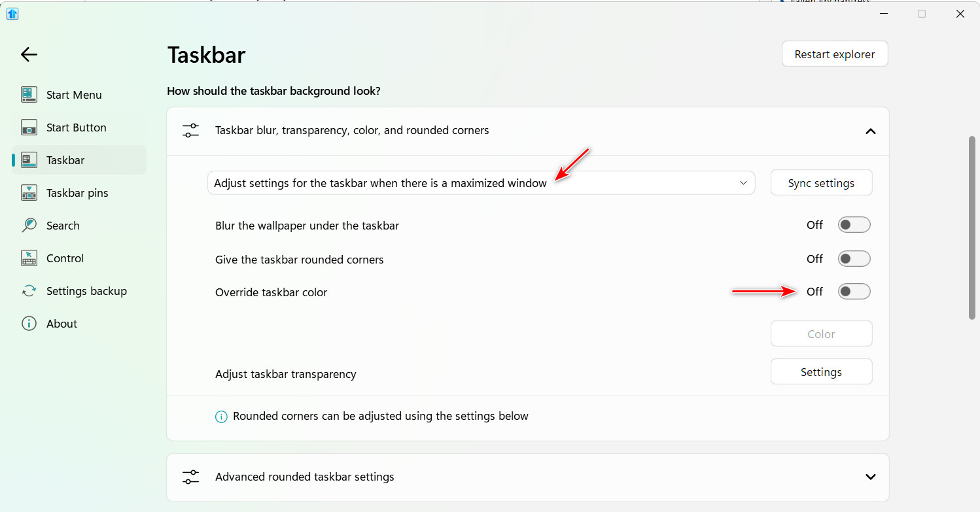Click the Restart explorer button

click(x=835, y=54)
